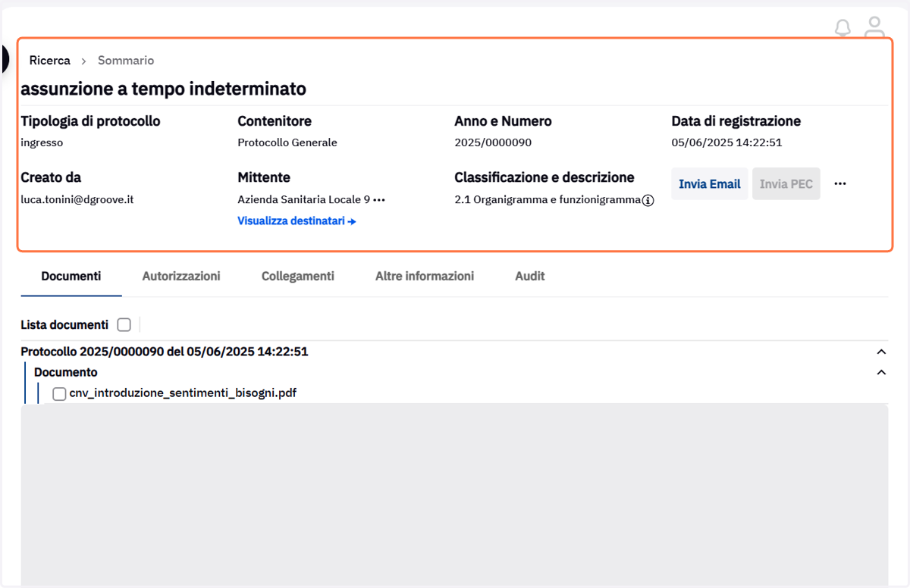The image size is (910, 588).
Task: Click the creator email luca.tonini@dgroove.it
Action: [x=77, y=200]
